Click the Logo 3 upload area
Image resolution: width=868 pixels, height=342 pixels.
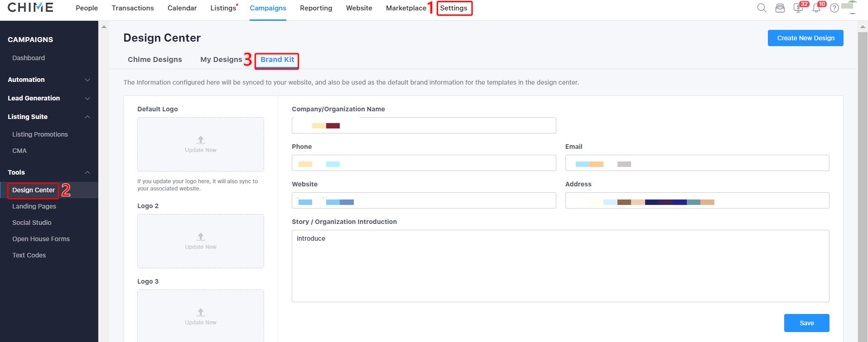coord(201,316)
